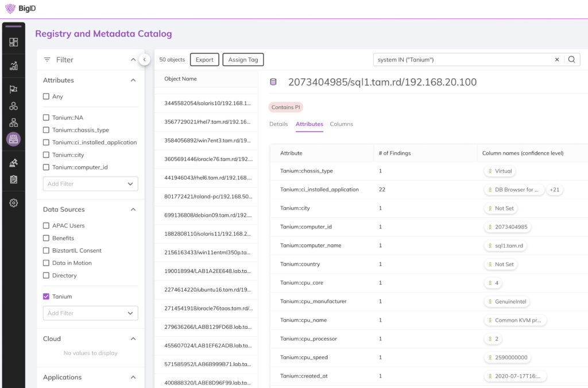Viewport: 588px width, 388px height.
Task: Open the analytics chart icon in sidebar
Action: [14, 66]
